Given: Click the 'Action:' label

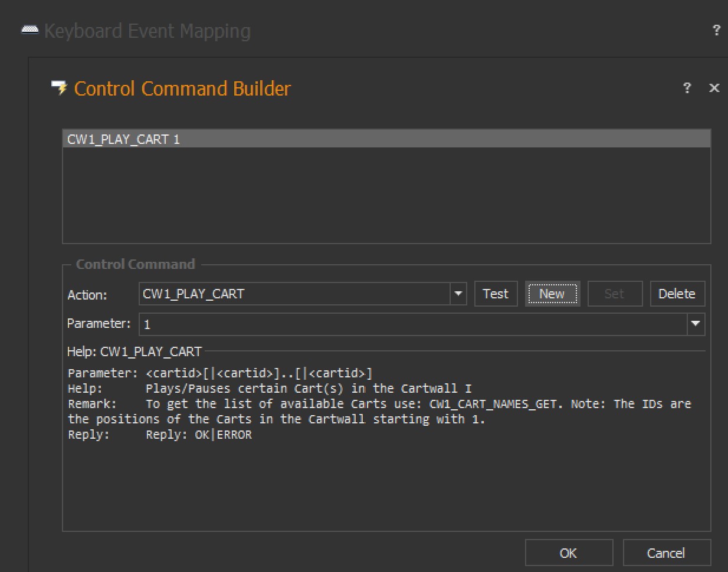Looking at the screenshot, I should pyautogui.click(x=87, y=295).
